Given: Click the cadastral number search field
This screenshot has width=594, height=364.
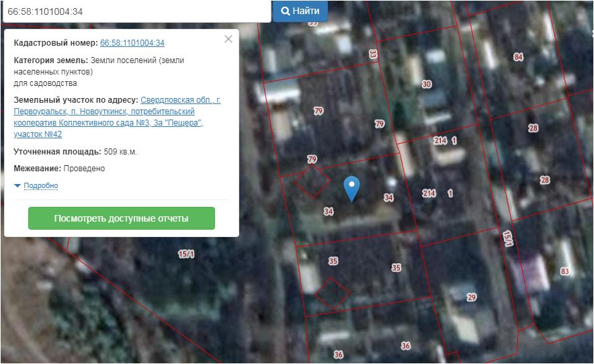Looking at the screenshot, I should pyautogui.click(x=134, y=11).
